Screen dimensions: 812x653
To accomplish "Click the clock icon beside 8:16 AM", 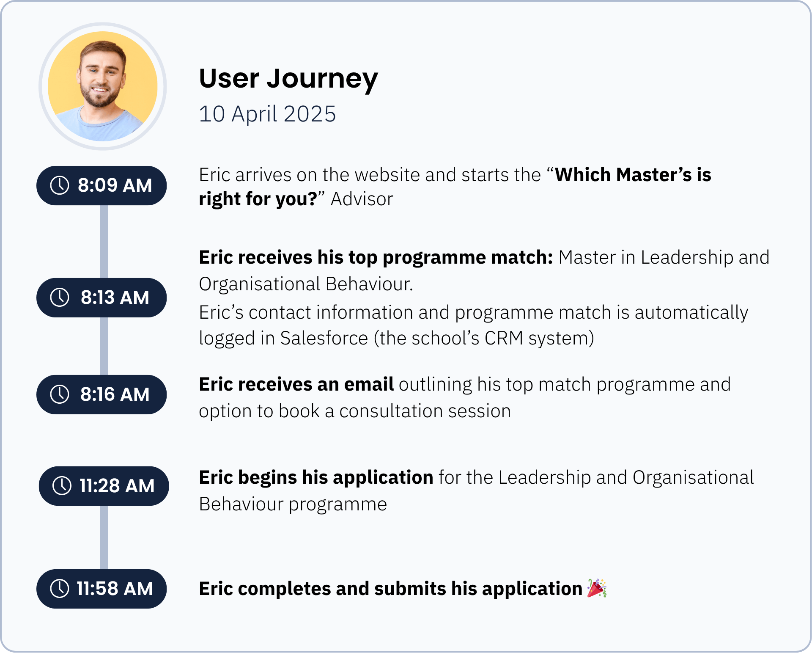I will pos(60,394).
